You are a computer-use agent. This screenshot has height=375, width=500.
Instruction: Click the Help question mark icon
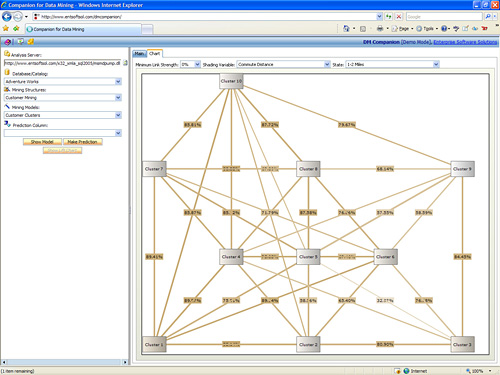(x=444, y=29)
